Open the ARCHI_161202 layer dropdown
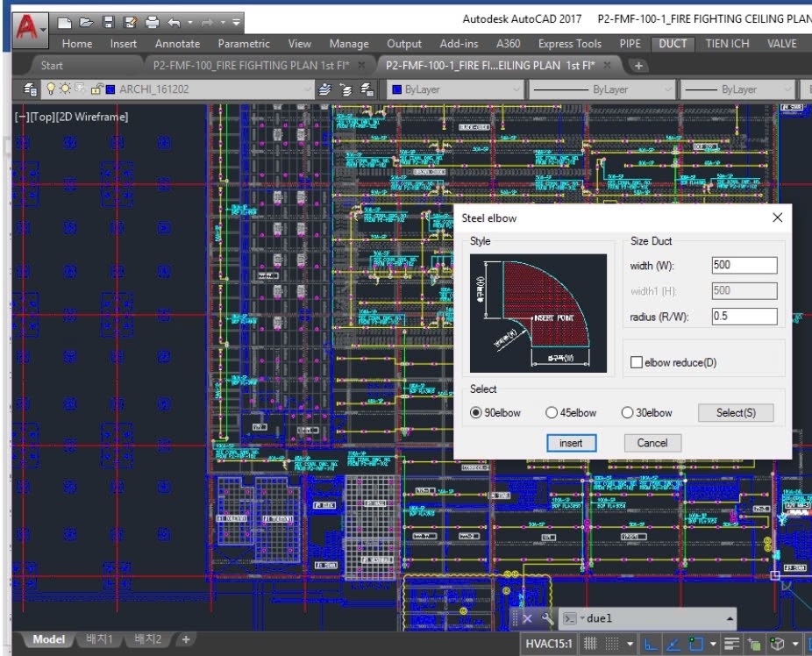Viewport: 812px width, 656px height. pyautogui.click(x=309, y=89)
